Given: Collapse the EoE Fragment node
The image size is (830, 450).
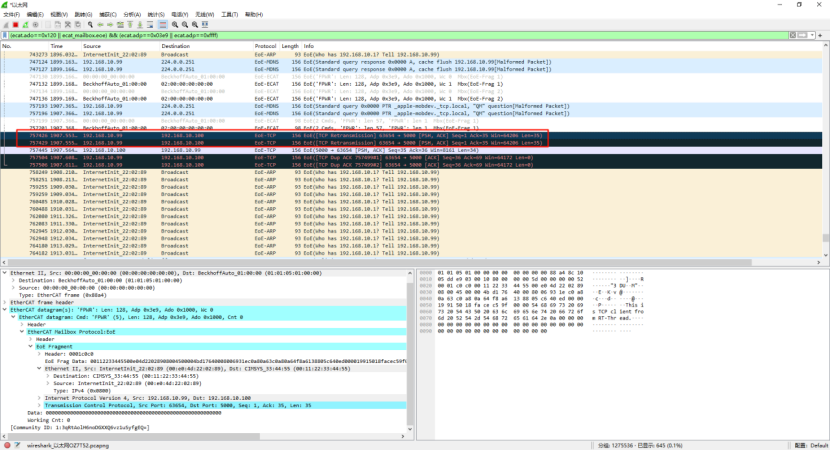Looking at the screenshot, I should point(30,346).
